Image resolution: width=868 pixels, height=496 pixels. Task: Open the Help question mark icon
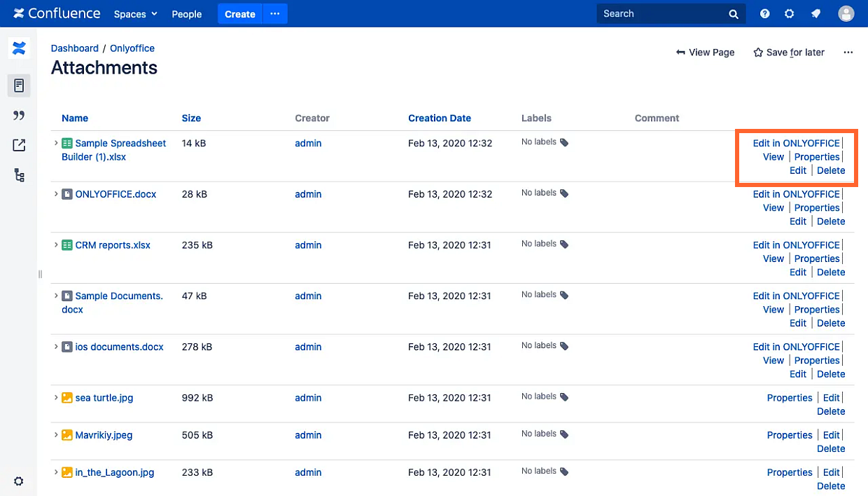click(765, 14)
